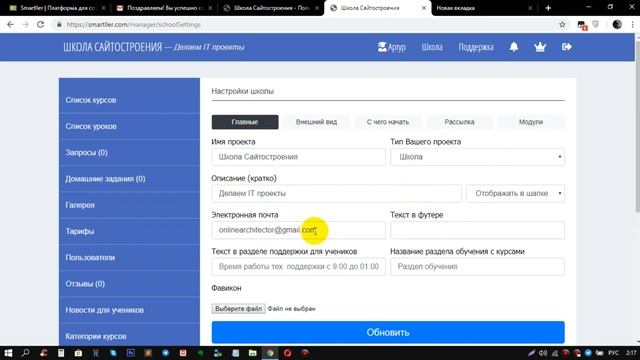Click the browser forward arrow
The height and width of the screenshot is (360, 640).
(25, 24)
